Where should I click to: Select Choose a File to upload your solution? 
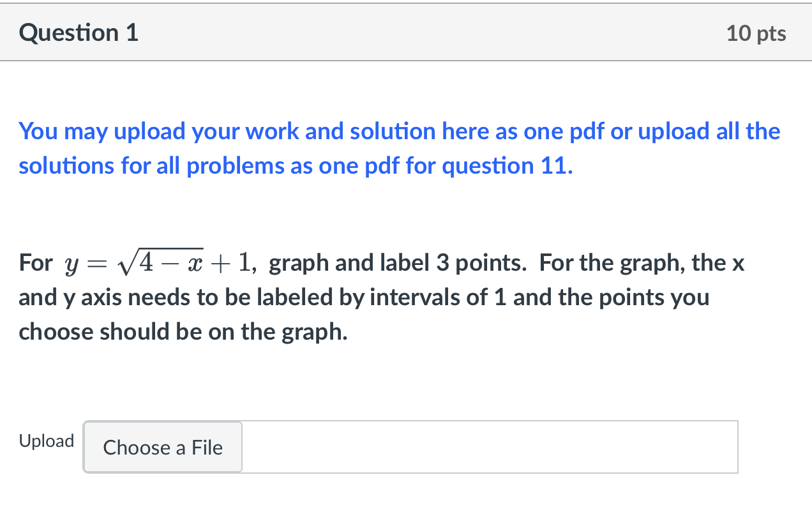[x=162, y=447]
